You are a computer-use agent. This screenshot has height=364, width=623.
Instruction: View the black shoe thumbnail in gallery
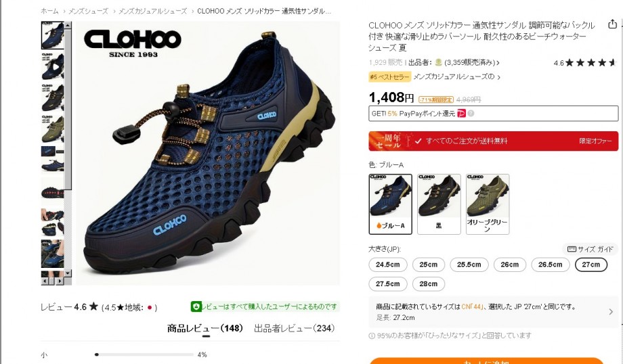point(52,97)
